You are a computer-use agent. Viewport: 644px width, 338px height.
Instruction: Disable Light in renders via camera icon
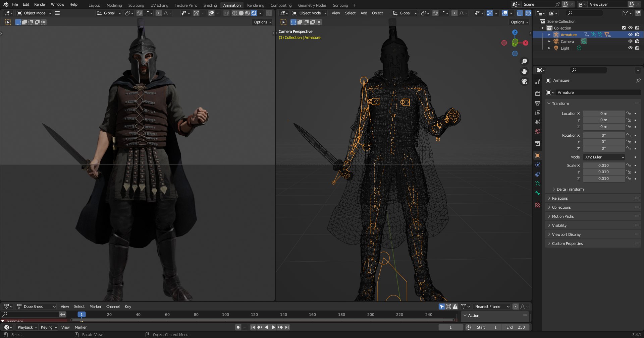(637, 48)
